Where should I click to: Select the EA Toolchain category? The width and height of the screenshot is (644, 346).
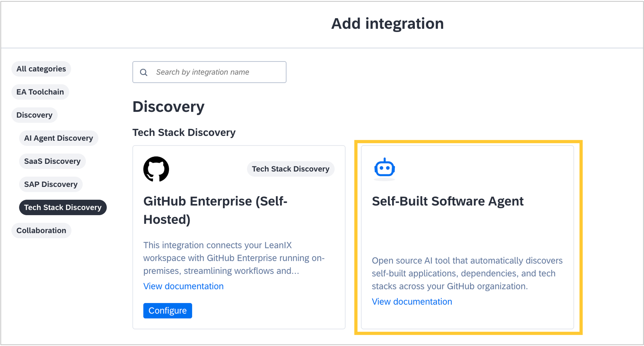click(40, 92)
